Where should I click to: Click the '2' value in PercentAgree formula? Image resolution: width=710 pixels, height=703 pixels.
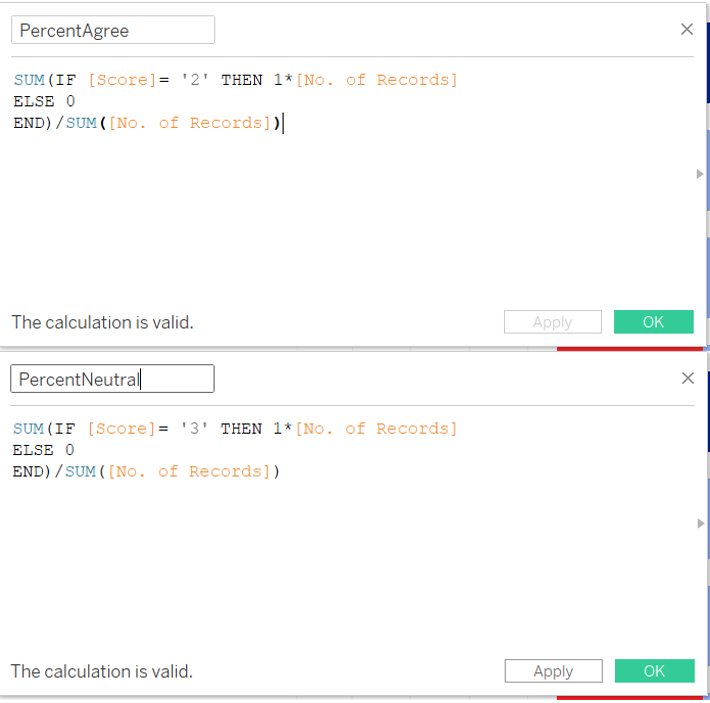tap(190, 80)
